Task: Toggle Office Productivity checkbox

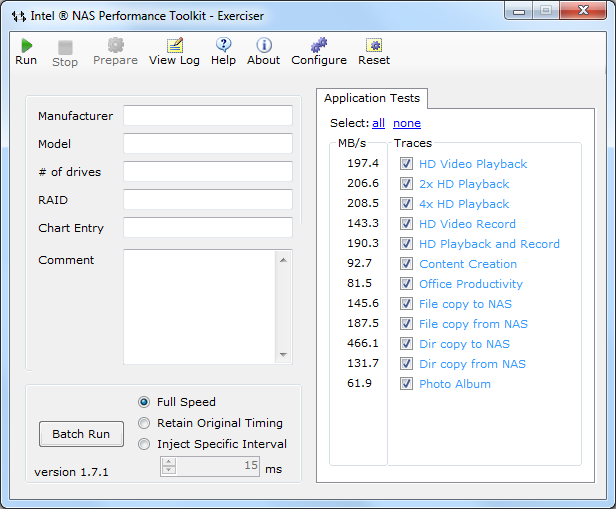Action: [x=406, y=284]
